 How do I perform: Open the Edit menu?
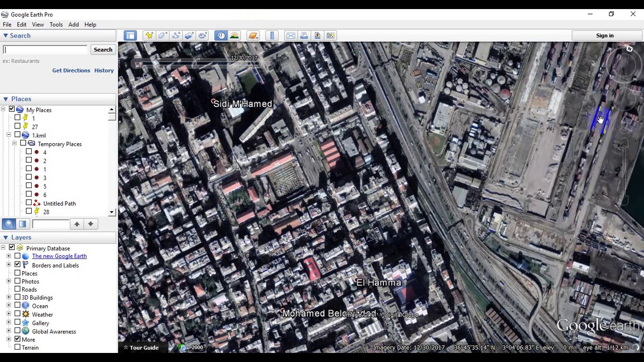click(22, 24)
